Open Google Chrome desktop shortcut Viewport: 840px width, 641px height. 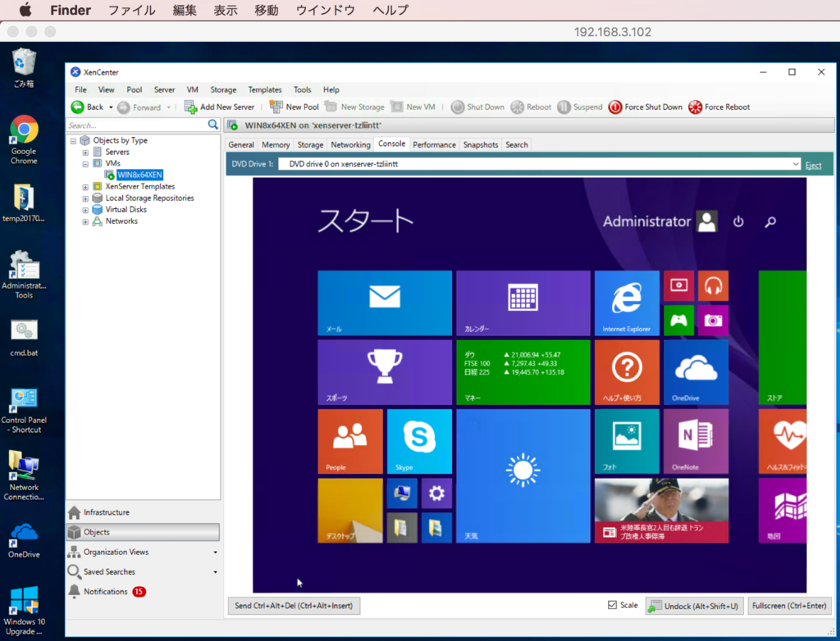tap(24, 139)
